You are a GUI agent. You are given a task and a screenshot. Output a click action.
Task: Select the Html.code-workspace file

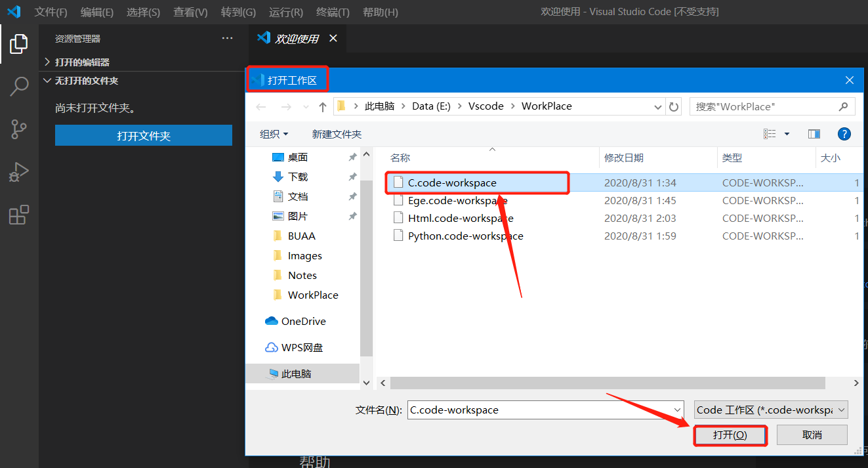(461, 218)
